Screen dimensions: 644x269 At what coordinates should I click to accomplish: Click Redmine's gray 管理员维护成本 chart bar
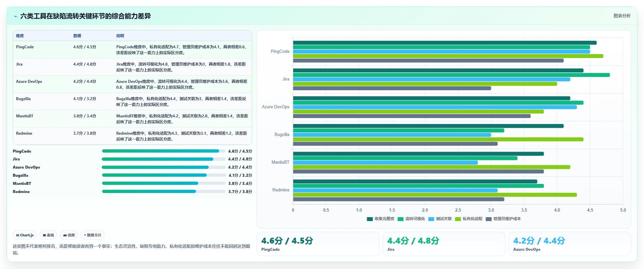click(x=398, y=199)
